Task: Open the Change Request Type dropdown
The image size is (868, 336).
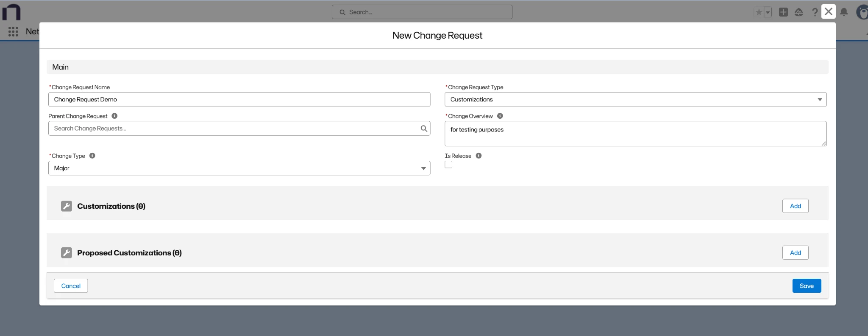Action: 636,99
